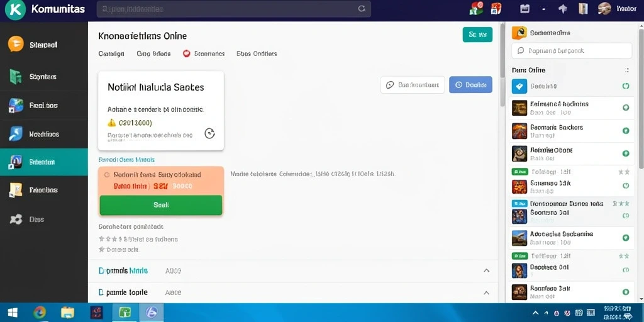
Task: Open the user avatar in top bar
Action: (x=604, y=9)
